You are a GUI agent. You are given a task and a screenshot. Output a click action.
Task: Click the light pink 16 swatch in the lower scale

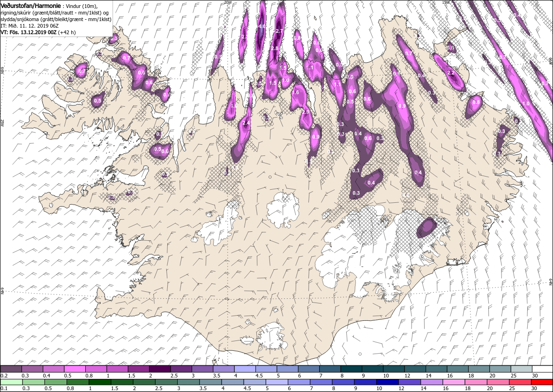(x=454, y=383)
